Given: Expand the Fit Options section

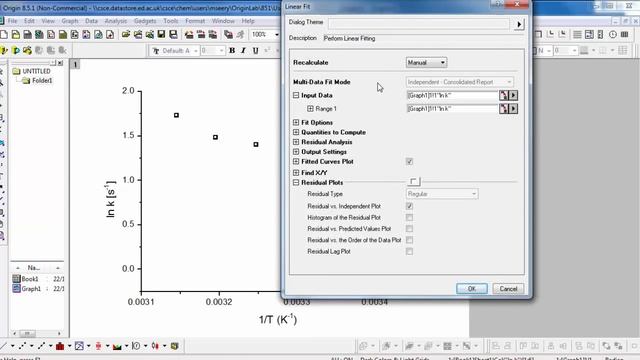Looking at the screenshot, I should click(x=296, y=122).
